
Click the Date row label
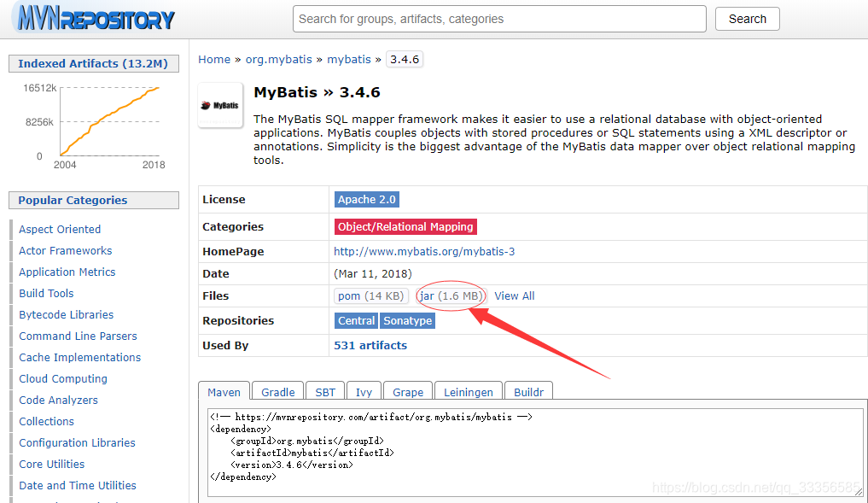point(215,273)
